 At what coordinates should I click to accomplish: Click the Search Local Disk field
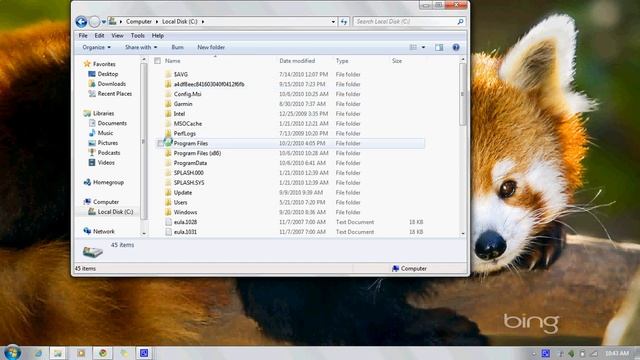point(404,22)
